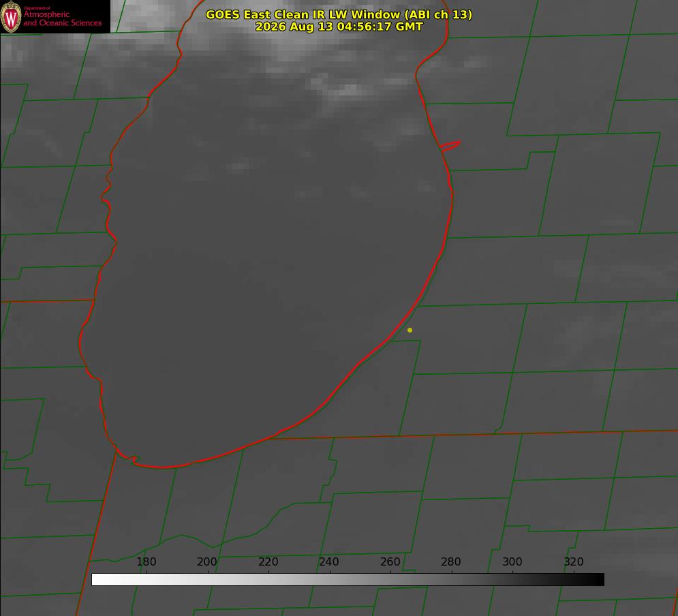Click the 180 colorbar label
The width and height of the screenshot is (678, 616).
[146, 561]
